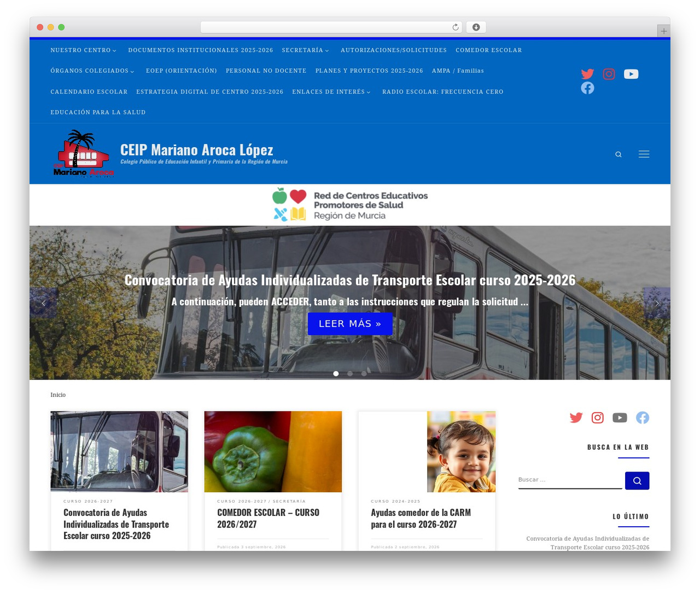
Task: Open the CEIP Mariano Aroca López title link
Action: coord(197,149)
